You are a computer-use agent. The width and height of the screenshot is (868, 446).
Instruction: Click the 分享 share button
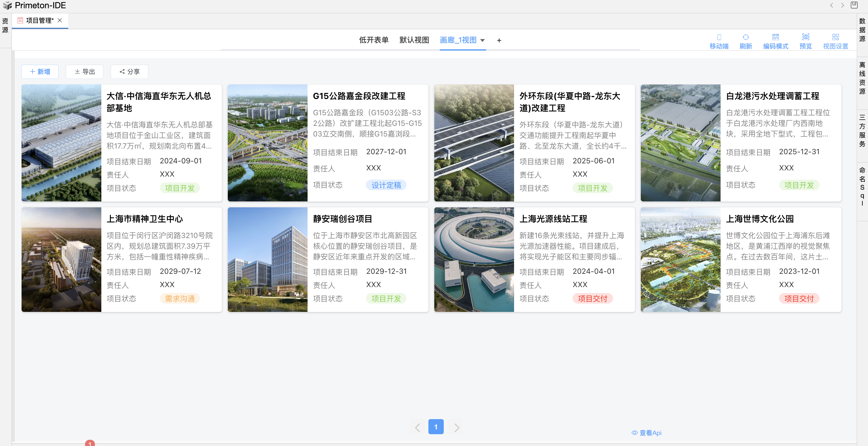(x=129, y=72)
